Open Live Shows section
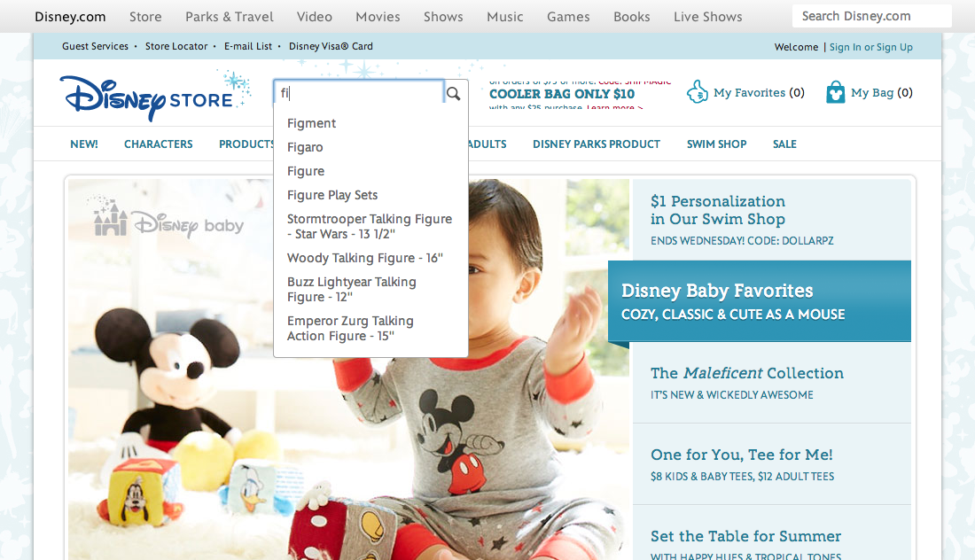 click(708, 17)
